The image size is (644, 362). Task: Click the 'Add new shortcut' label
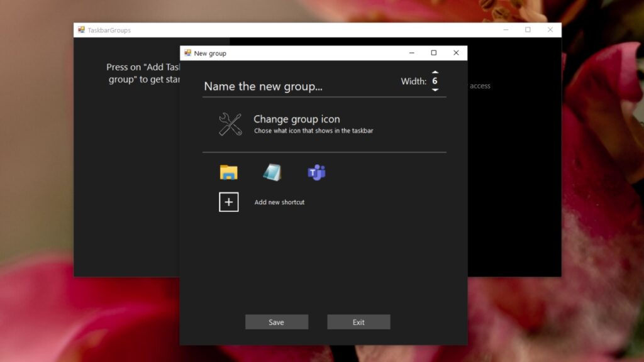pos(279,202)
